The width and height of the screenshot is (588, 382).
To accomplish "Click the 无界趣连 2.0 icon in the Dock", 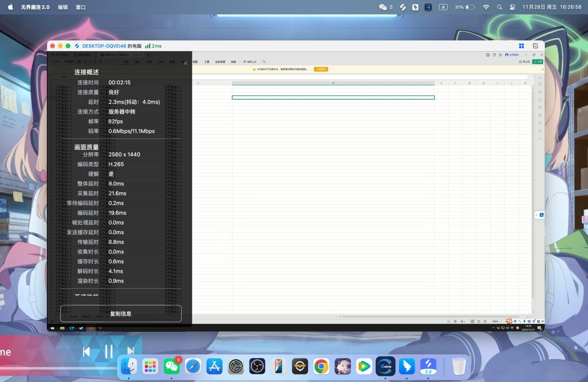I will pos(428,367).
